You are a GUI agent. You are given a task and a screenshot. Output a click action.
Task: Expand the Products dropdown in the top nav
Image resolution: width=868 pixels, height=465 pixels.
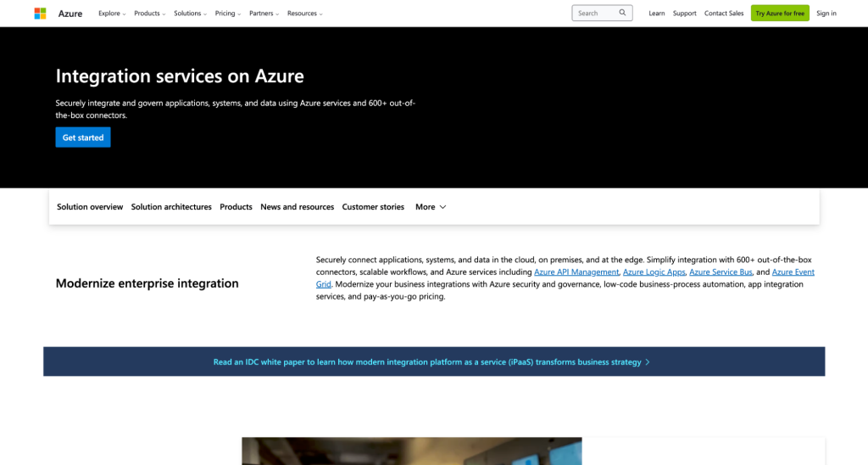click(149, 14)
